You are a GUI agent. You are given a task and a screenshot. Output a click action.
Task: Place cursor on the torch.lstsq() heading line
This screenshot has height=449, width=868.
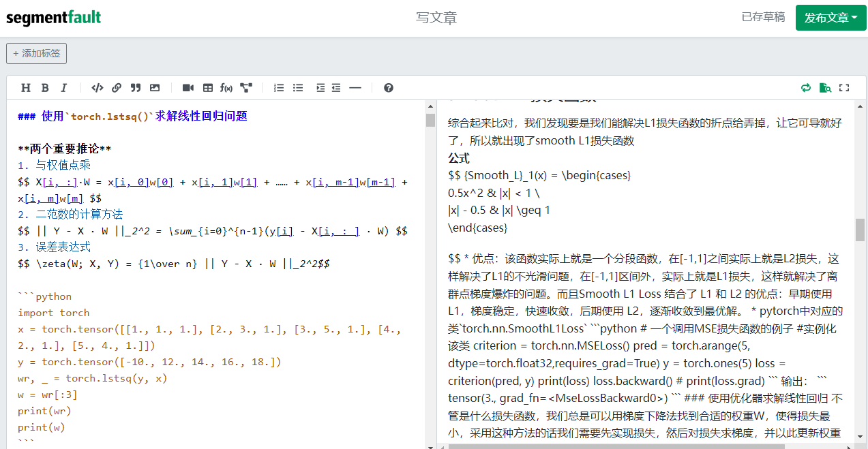(x=132, y=117)
